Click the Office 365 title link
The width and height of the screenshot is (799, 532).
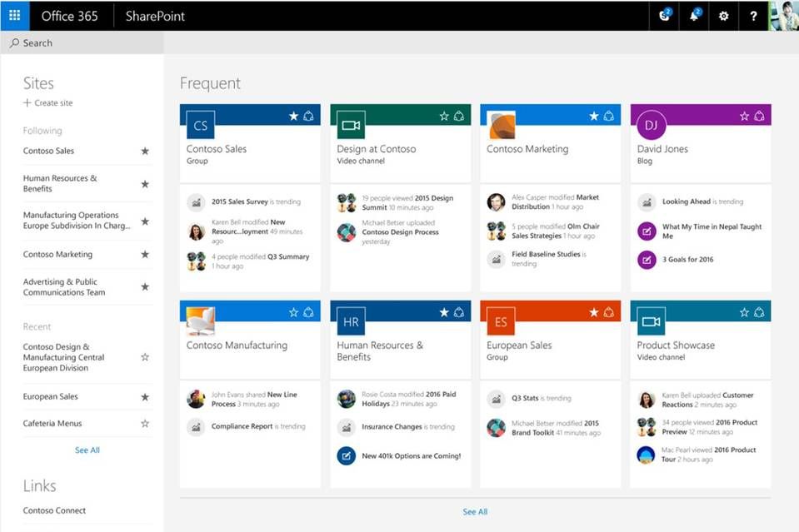(x=69, y=17)
